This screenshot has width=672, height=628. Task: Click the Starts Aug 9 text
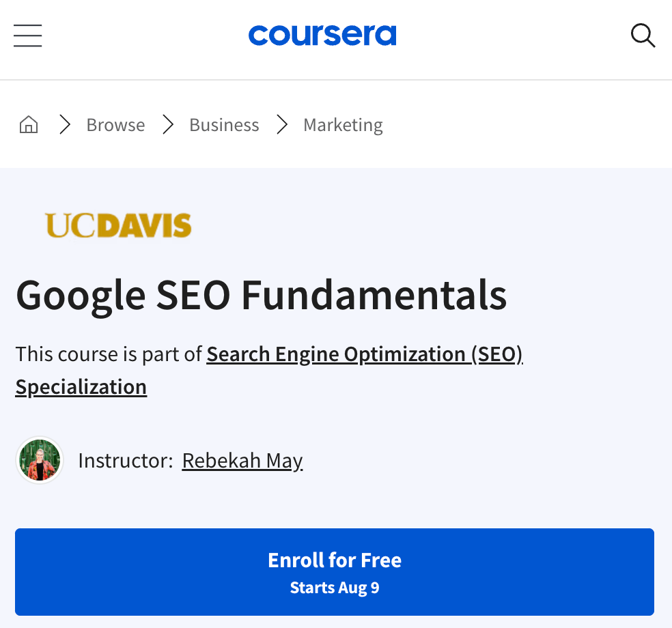coord(335,588)
